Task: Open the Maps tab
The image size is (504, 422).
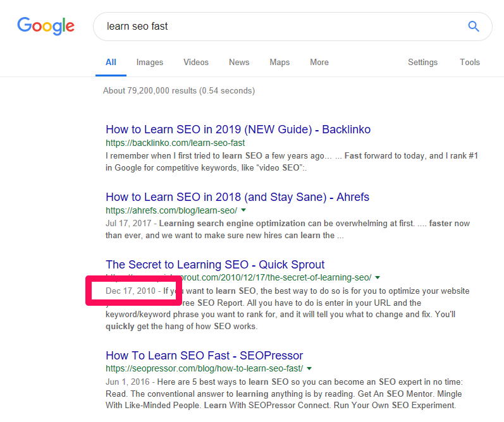Action: click(x=280, y=63)
